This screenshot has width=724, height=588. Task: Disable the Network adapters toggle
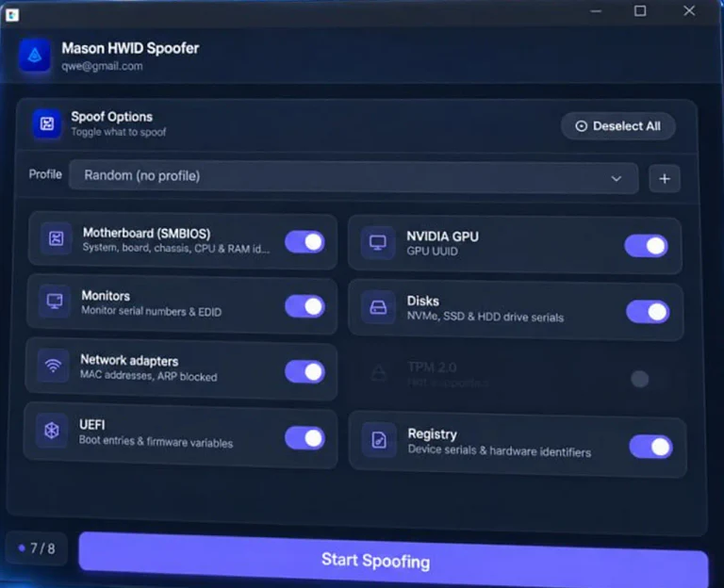point(305,372)
